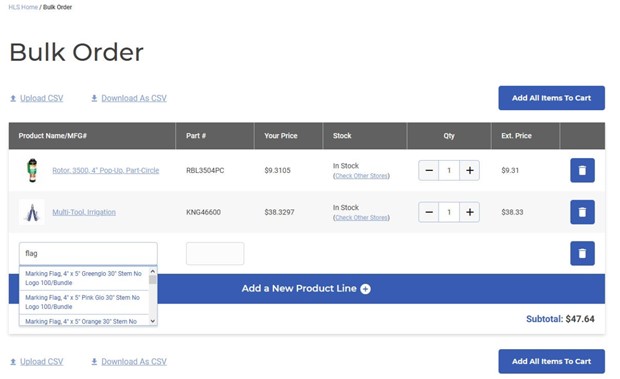The width and height of the screenshot is (620, 379).
Task: Click the bottom Download As CSV link
Action: (x=134, y=362)
